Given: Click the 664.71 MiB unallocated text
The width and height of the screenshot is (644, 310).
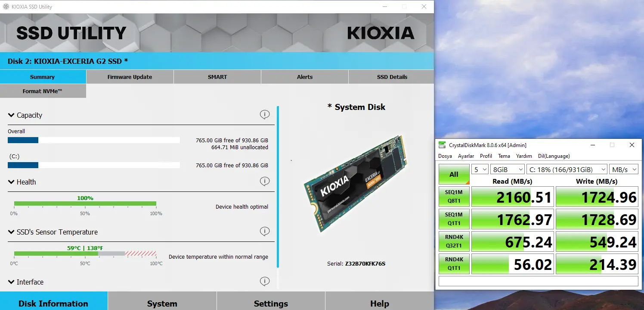Looking at the screenshot, I should (x=240, y=147).
